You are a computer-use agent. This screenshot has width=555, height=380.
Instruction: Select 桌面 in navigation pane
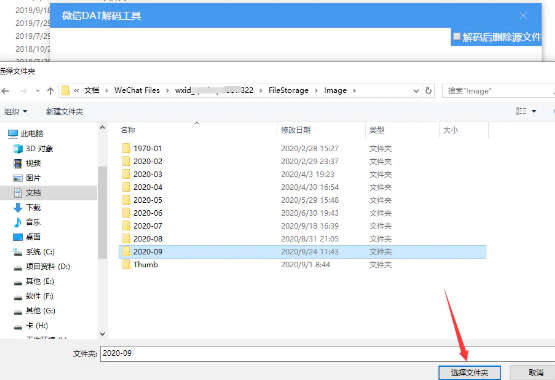[x=27, y=237]
